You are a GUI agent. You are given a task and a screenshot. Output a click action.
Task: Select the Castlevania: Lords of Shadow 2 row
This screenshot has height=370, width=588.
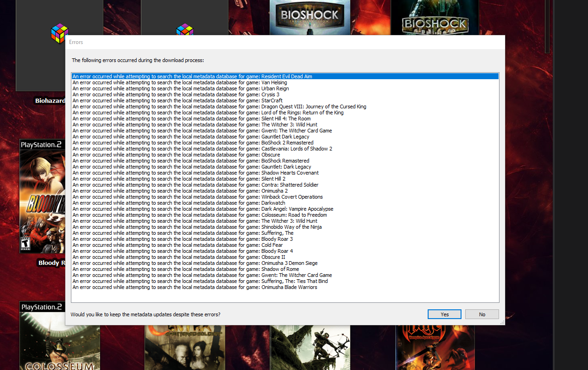pyautogui.click(x=285, y=149)
